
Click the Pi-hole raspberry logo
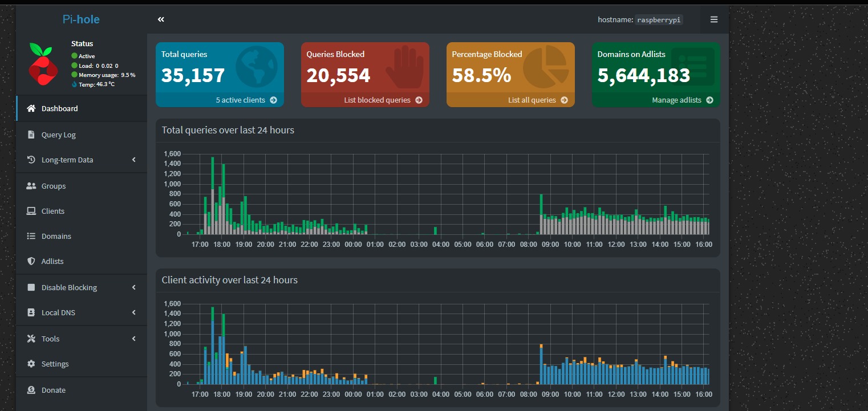click(x=43, y=63)
